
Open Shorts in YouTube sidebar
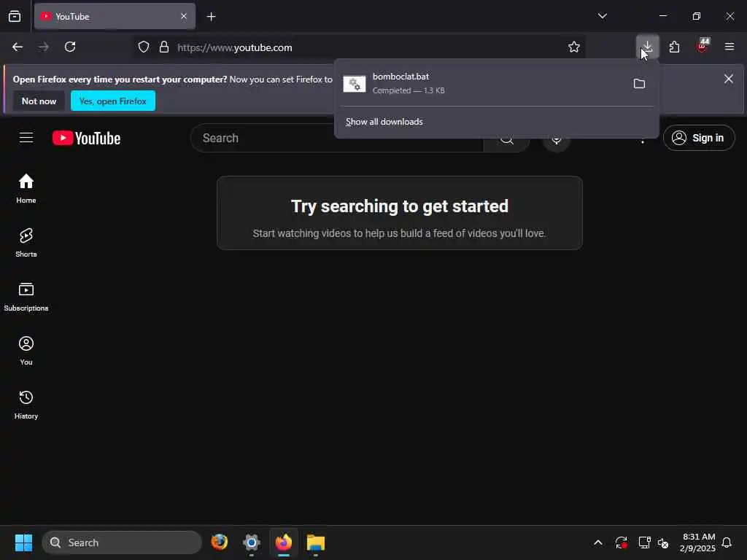tap(26, 242)
